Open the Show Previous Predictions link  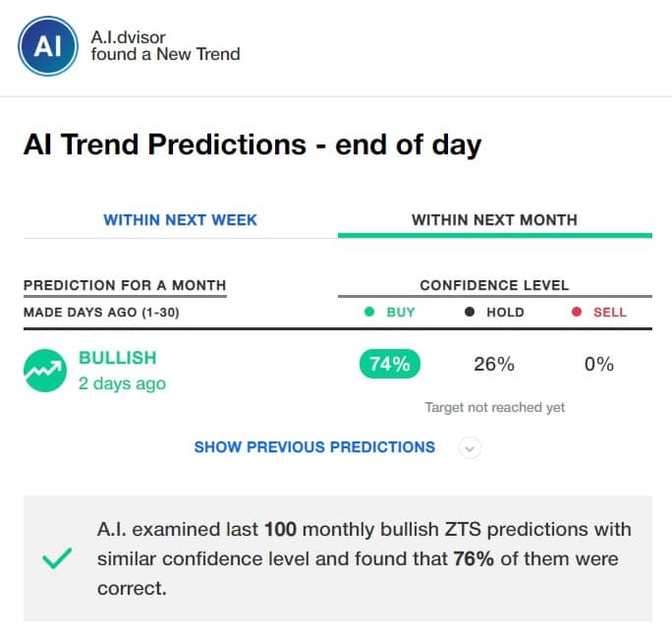(314, 447)
